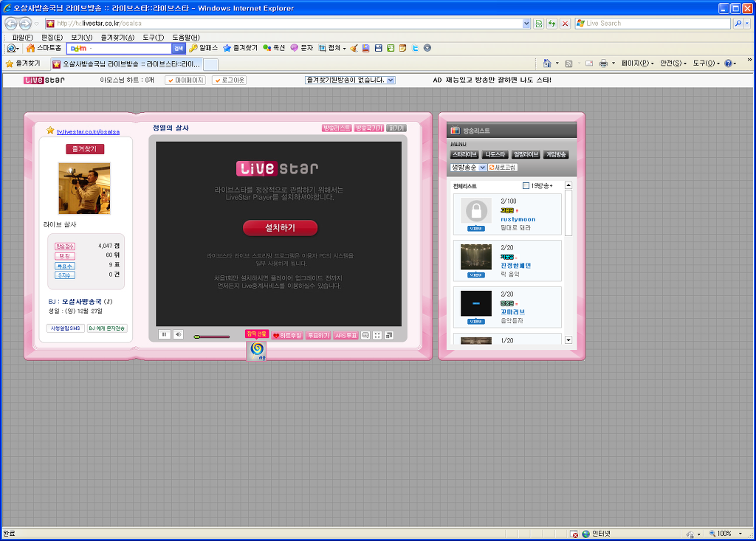Mute the player speaker icon
756x541 pixels.
178,334
